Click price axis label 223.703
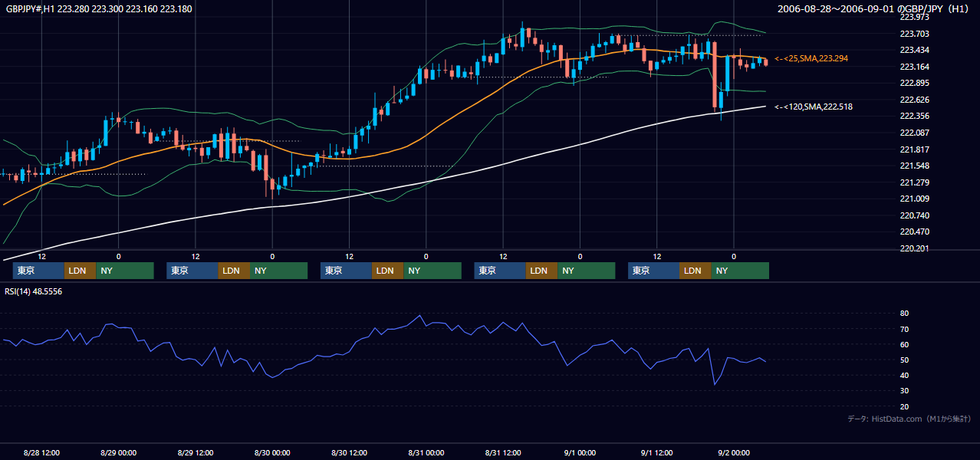The height and width of the screenshot is (460, 980). pyautogui.click(x=913, y=34)
